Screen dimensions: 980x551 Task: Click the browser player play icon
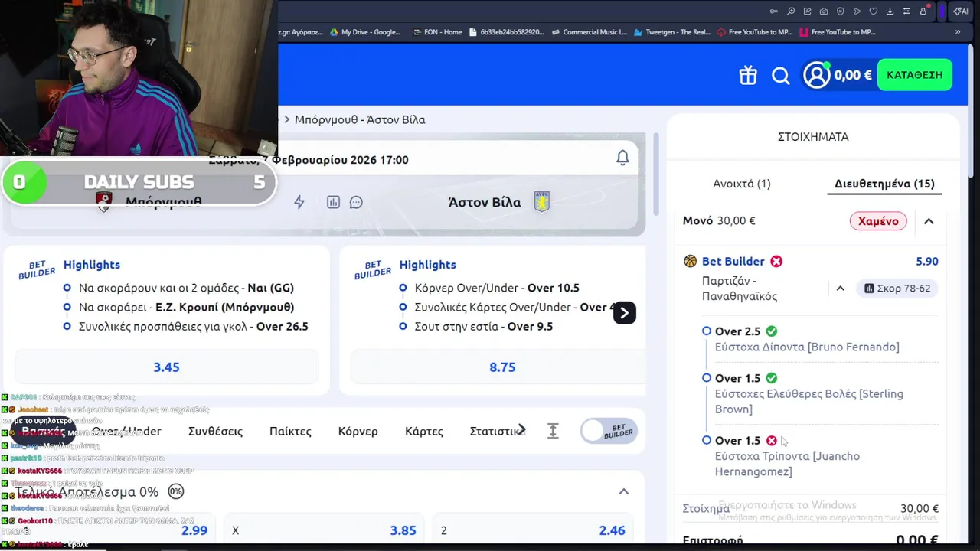click(x=857, y=11)
